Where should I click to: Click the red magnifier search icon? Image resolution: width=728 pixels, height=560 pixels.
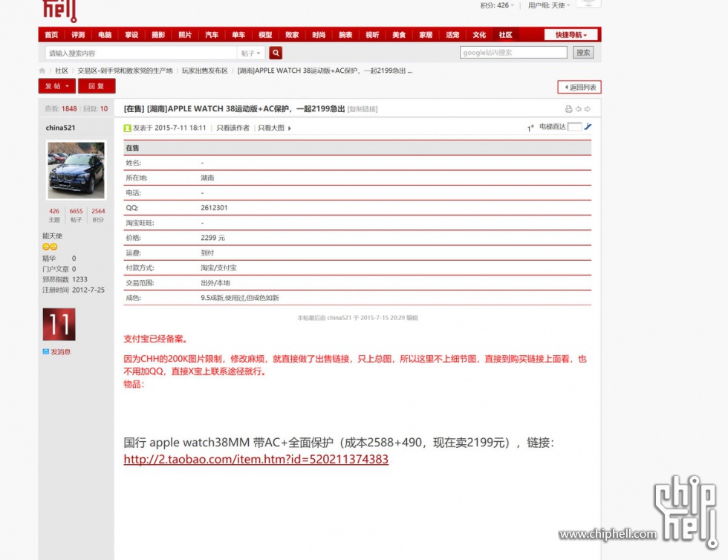276,53
